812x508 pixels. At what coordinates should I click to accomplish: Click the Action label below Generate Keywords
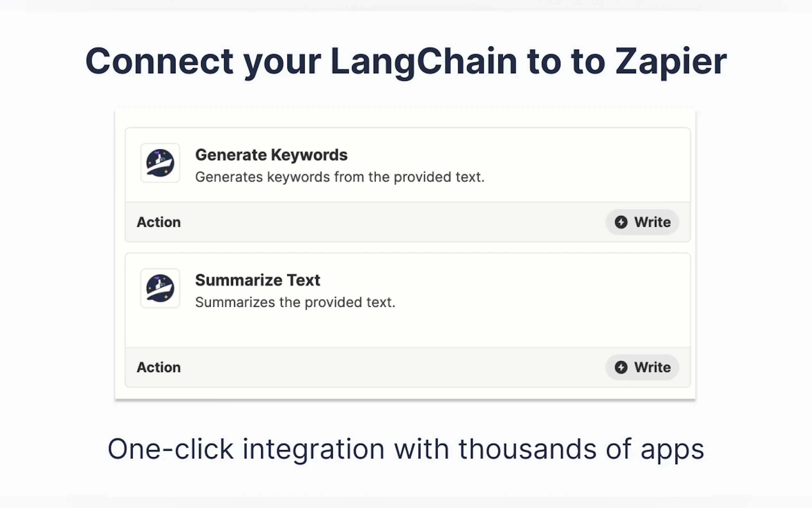(x=159, y=222)
